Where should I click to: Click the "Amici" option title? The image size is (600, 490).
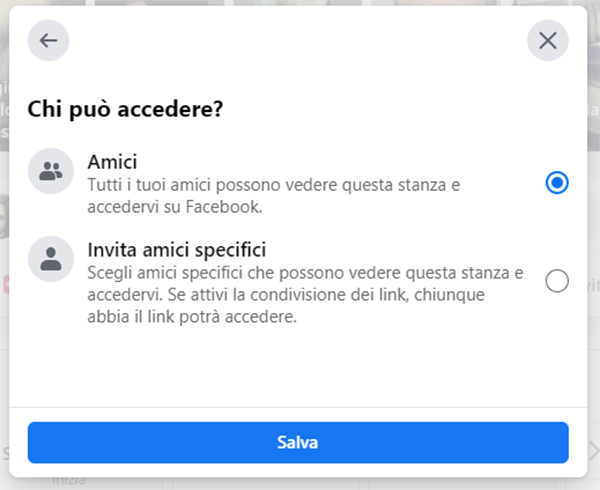pos(112,162)
